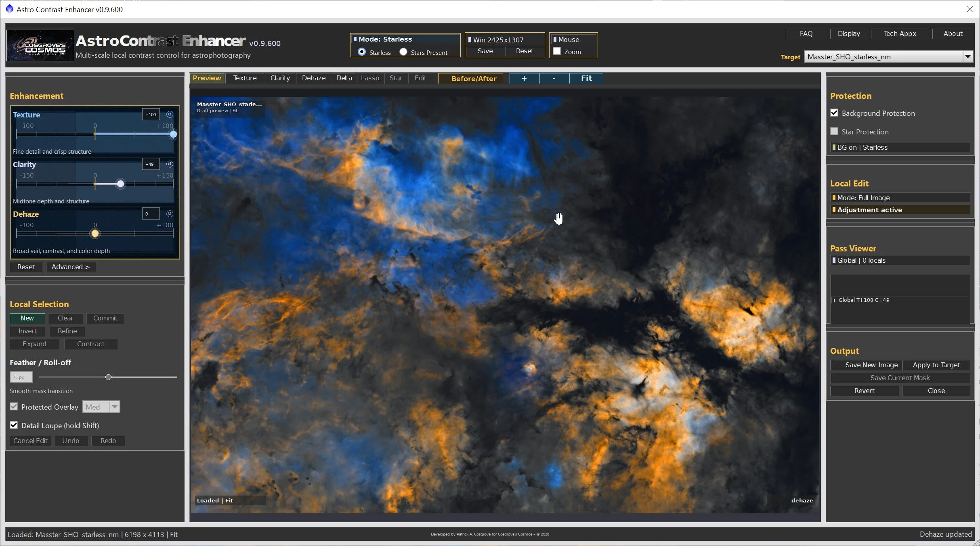Expand the local selection
This screenshot has height=546, width=980.
(34, 344)
